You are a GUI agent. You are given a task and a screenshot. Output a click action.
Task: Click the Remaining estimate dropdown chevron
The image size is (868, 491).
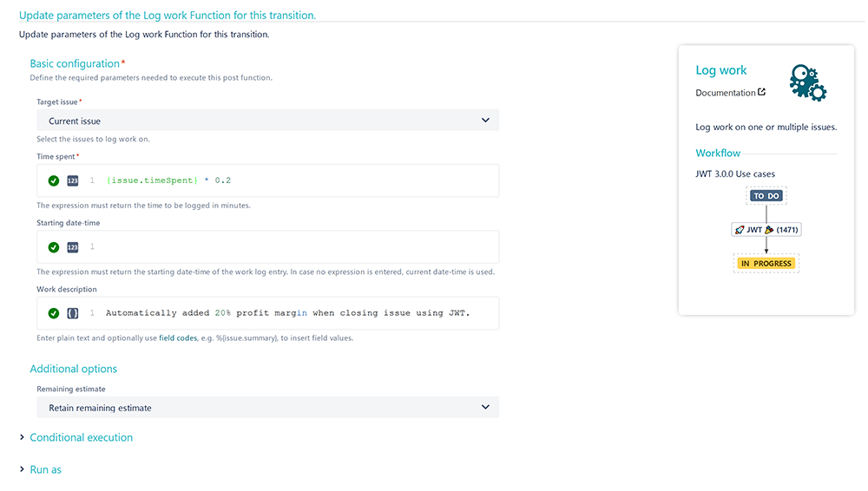coord(485,407)
